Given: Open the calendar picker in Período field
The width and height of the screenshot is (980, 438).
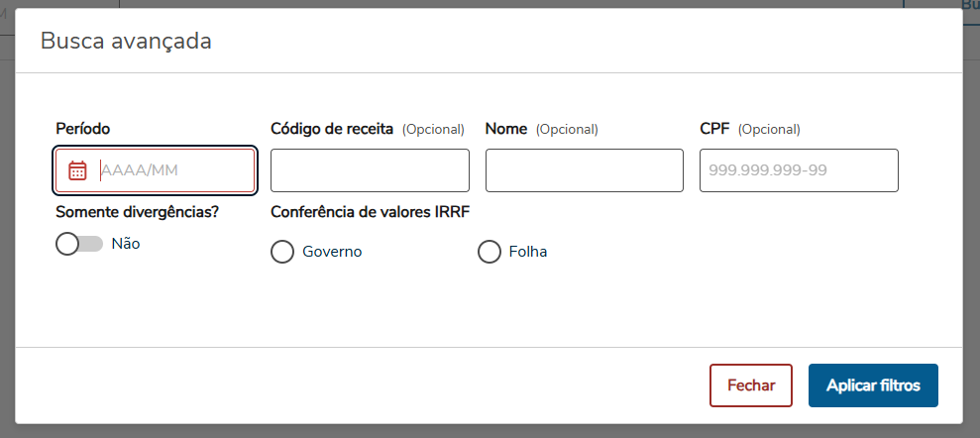Looking at the screenshot, I should point(77,170).
